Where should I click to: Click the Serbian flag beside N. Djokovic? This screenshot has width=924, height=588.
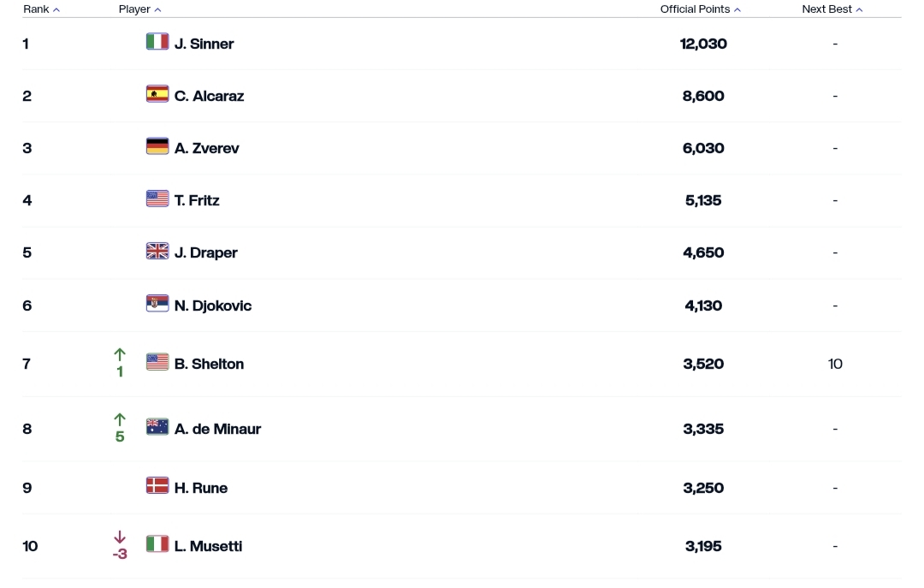[x=157, y=304]
